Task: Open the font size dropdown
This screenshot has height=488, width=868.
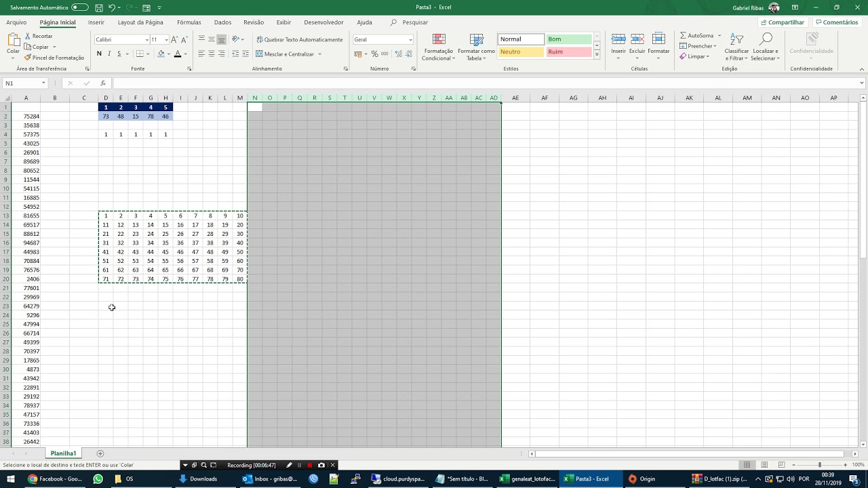Action: (166, 39)
